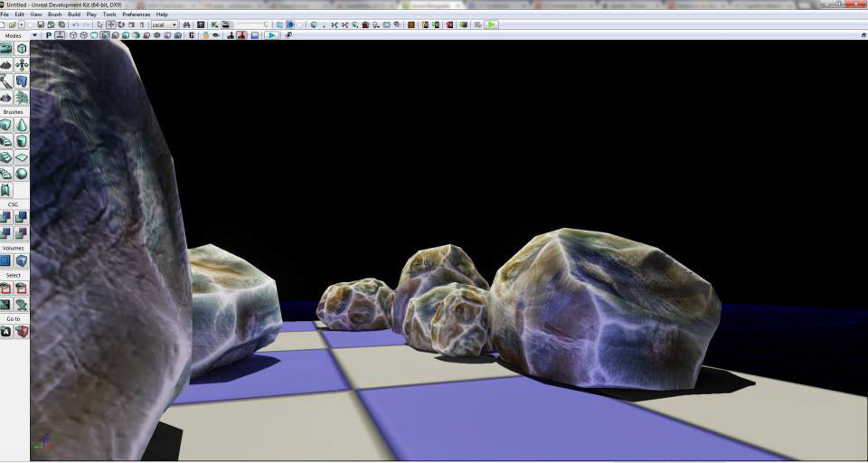
Task: Toggle Game View G button
Action: tap(192, 35)
